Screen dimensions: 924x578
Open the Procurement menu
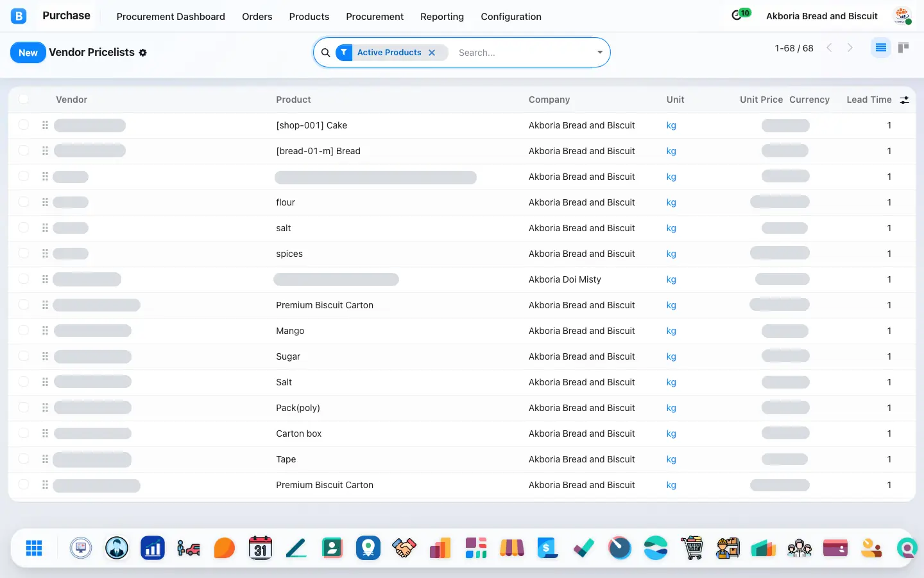point(375,17)
